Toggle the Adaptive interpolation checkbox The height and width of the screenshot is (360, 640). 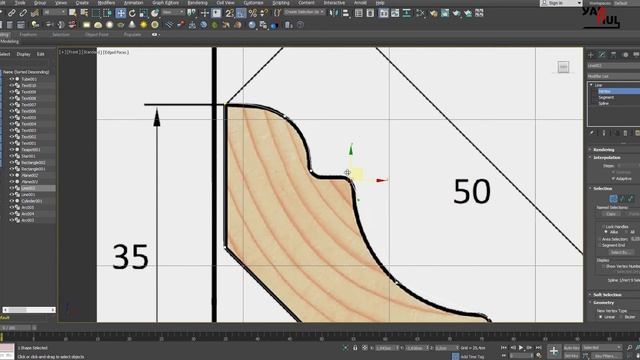613,179
